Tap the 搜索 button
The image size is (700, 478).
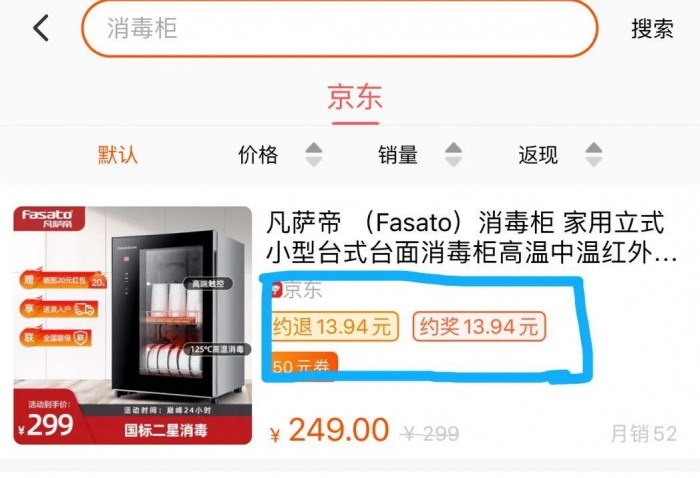652,29
